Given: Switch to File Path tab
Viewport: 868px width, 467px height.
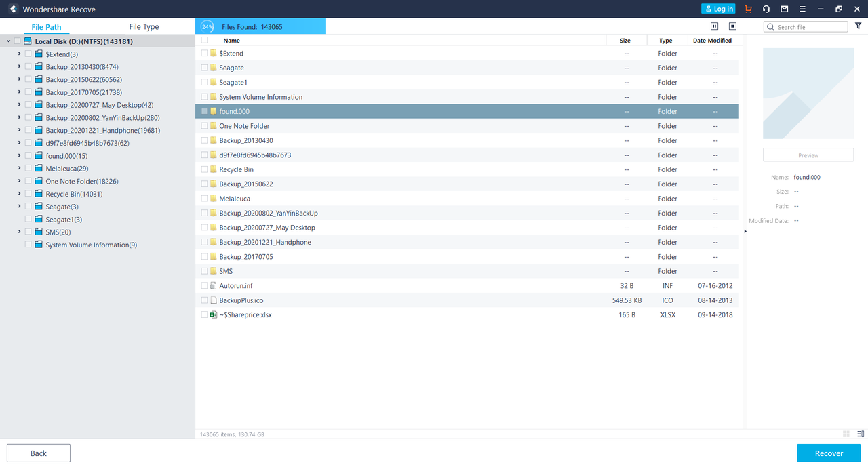Looking at the screenshot, I should (x=46, y=27).
